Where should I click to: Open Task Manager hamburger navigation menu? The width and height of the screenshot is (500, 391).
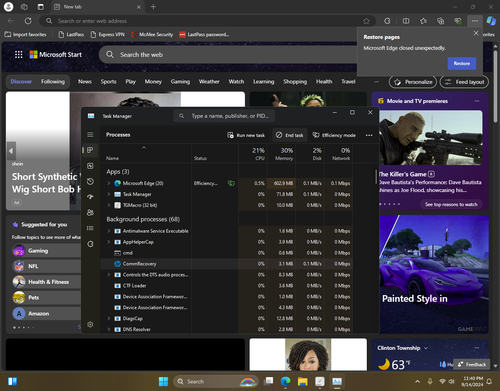(90, 135)
